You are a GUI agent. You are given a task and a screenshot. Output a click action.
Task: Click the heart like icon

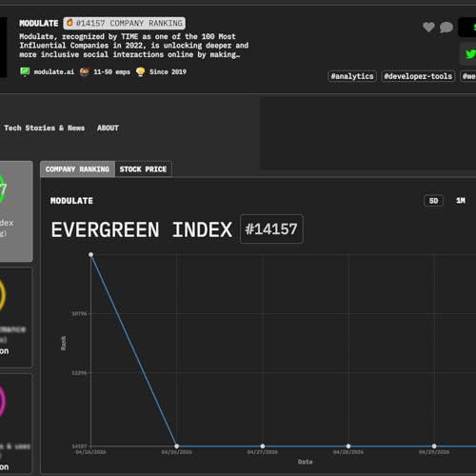428,28
